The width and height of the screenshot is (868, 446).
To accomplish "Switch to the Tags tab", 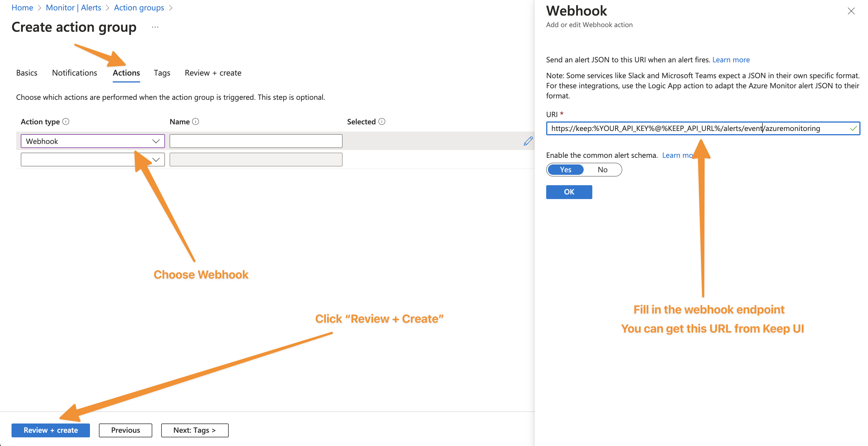I will tap(162, 73).
